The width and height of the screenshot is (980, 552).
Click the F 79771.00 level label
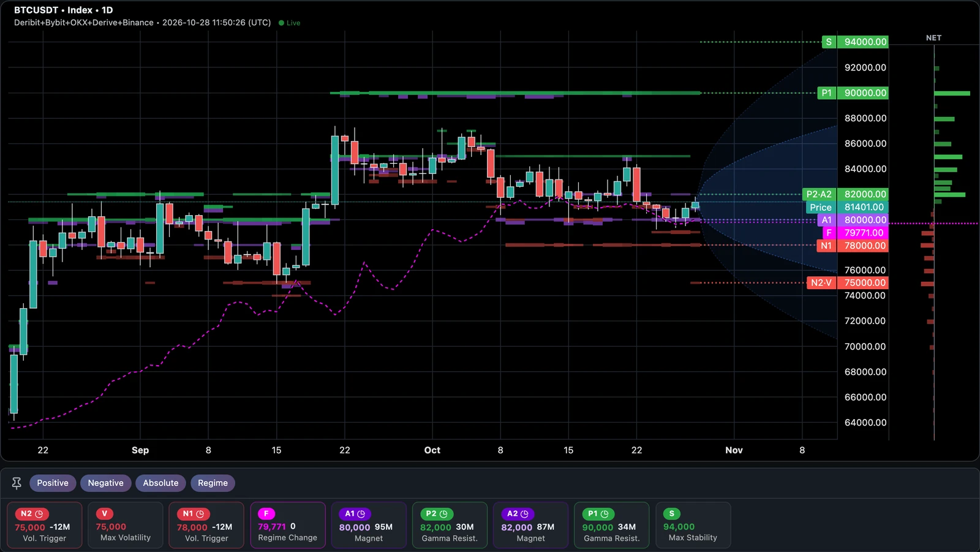[x=854, y=233]
